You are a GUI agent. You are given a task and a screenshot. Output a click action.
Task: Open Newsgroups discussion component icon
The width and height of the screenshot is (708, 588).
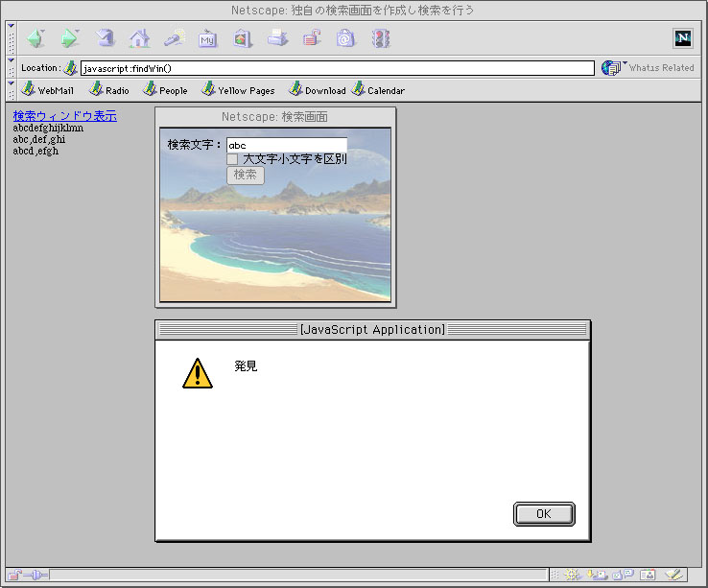pyautogui.click(x=624, y=575)
